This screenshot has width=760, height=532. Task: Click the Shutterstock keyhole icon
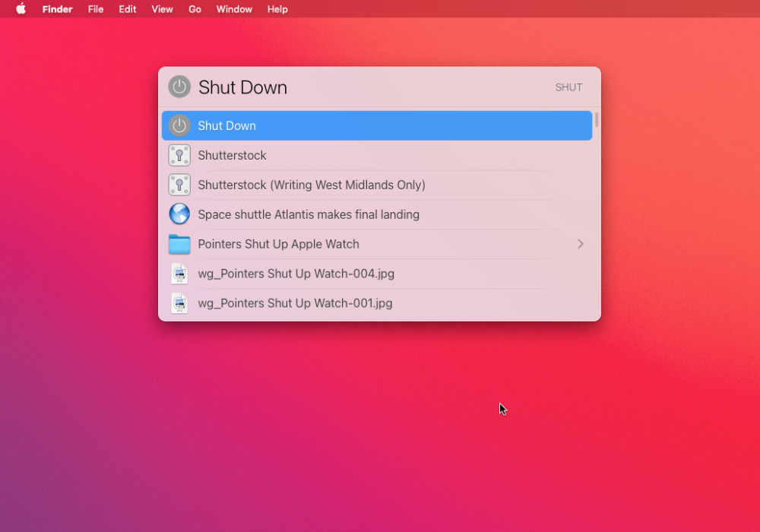[x=179, y=156]
